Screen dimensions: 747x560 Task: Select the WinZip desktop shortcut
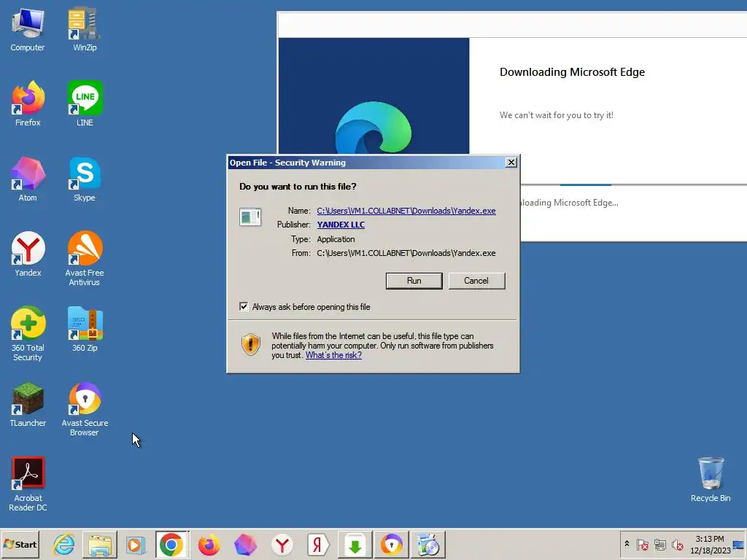[85, 29]
